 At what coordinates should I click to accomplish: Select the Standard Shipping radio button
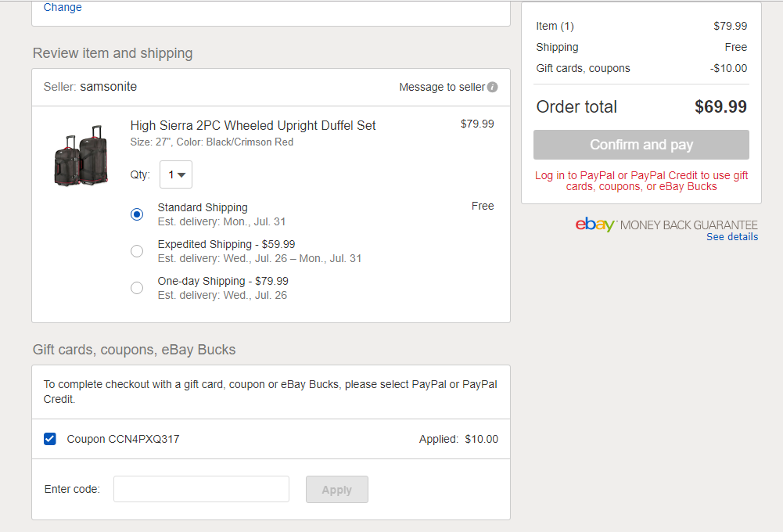pos(137,214)
